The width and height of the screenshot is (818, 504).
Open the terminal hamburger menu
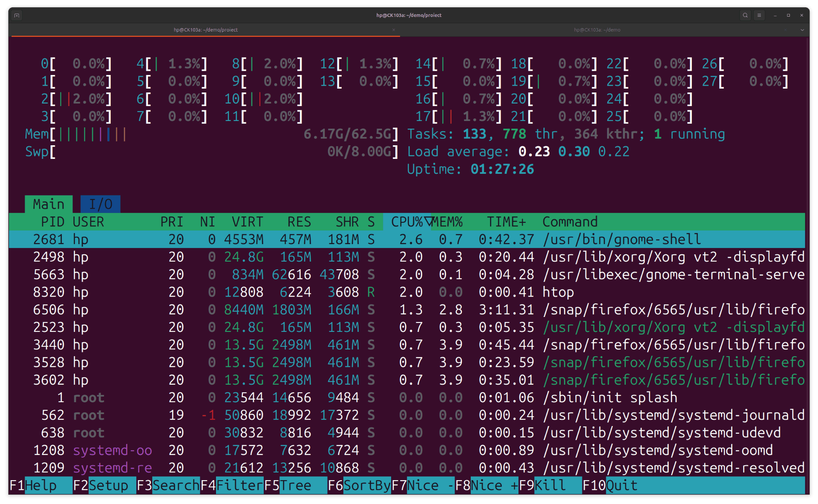759,15
